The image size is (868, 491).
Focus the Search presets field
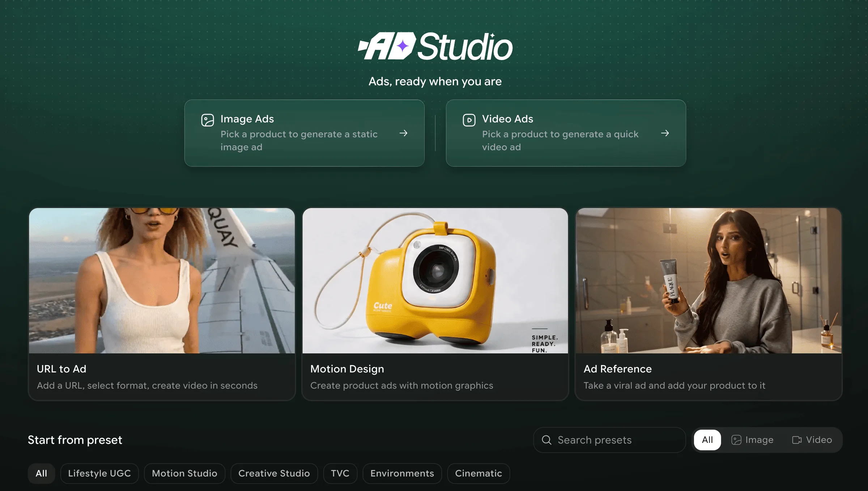(609, 440)
